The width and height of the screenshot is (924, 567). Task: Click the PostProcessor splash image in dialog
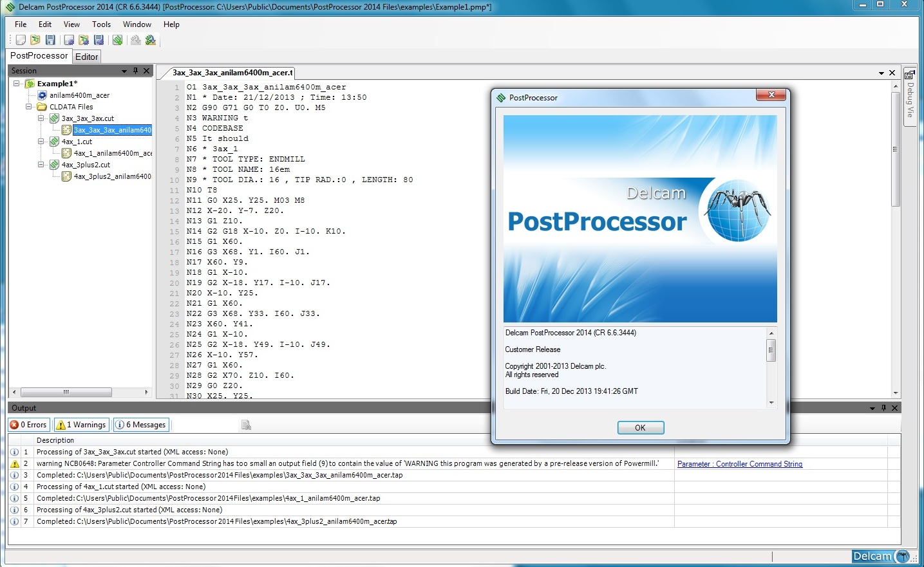coord(640,219)
